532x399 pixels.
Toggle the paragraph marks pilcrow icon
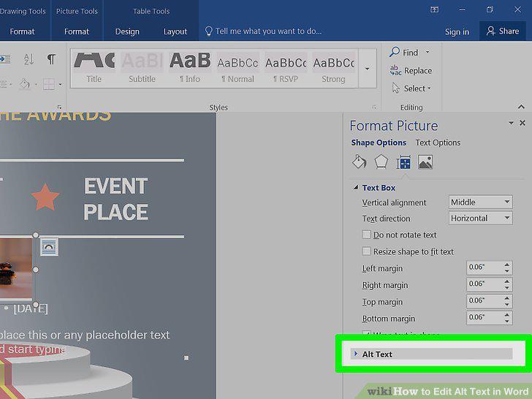tap(51, 59)
